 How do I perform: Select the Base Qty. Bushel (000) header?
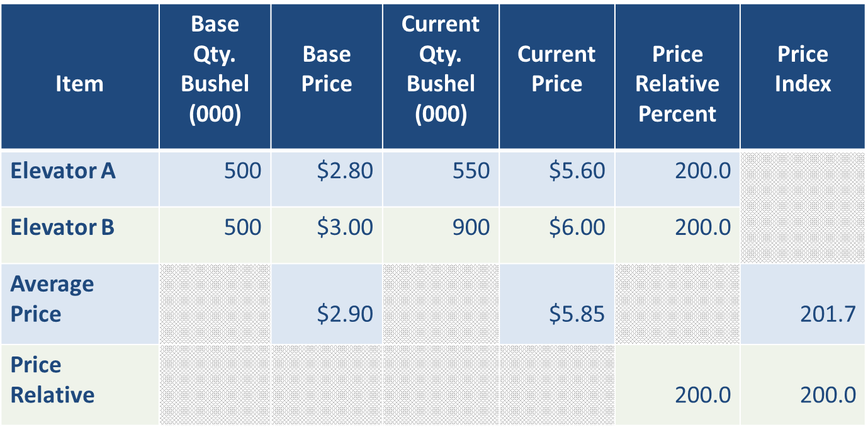(x=215, y=69)
